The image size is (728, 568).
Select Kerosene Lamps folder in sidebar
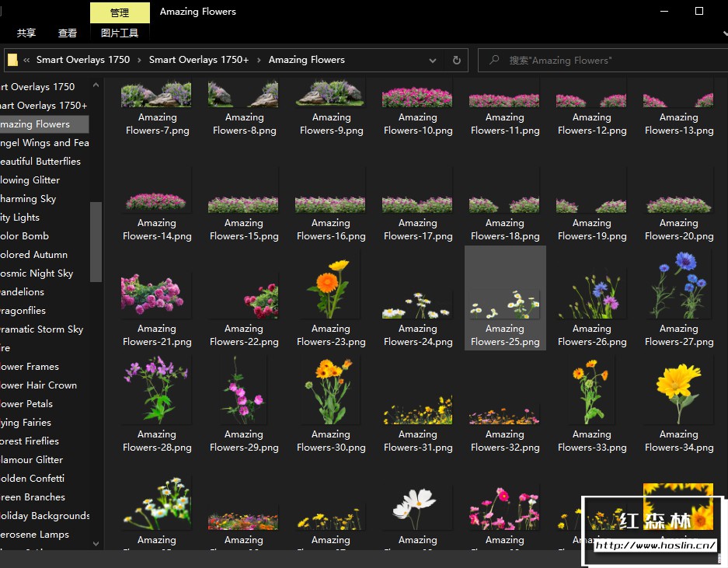click(x=35, y=534)
